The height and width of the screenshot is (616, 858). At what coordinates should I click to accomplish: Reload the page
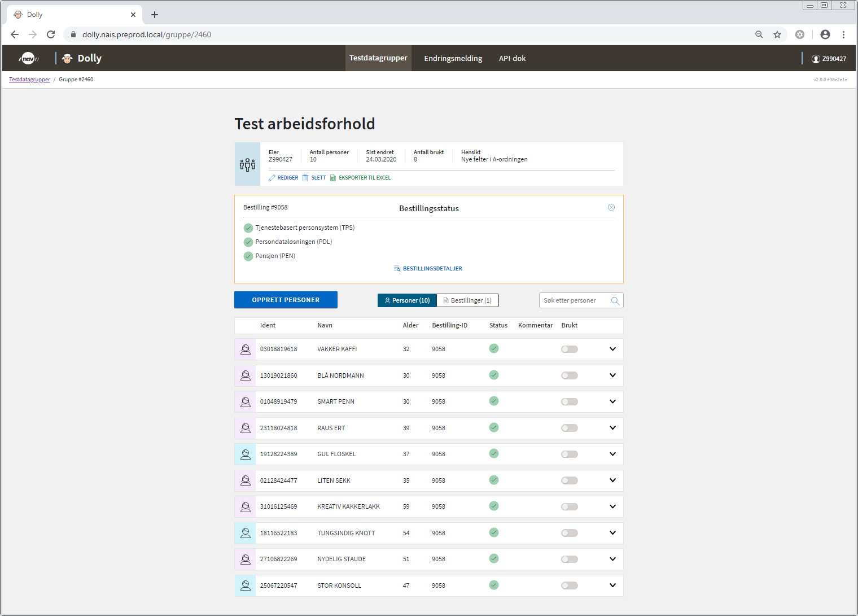coord(51,34)
